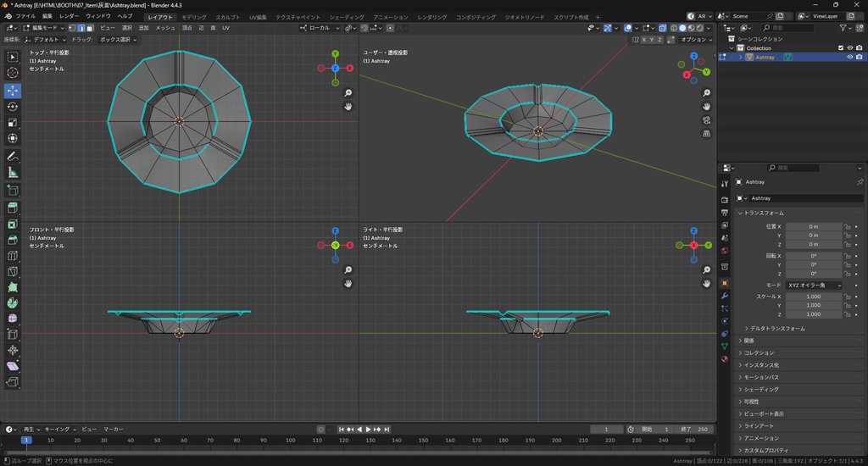Toggle X-ray display in the viewport header
The image size is (868, 466).
[x=663, y=28]
